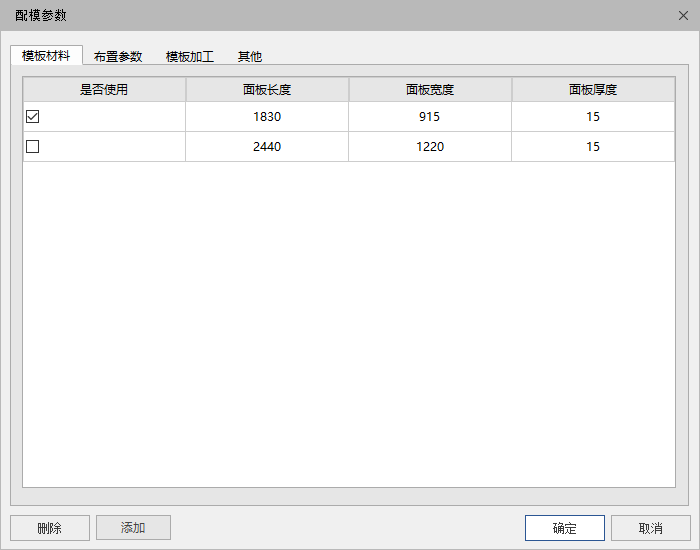Cancel the dialog with 取消
Image resolution: width=700 pixels, height=550 pixels.
click(650, 528)
